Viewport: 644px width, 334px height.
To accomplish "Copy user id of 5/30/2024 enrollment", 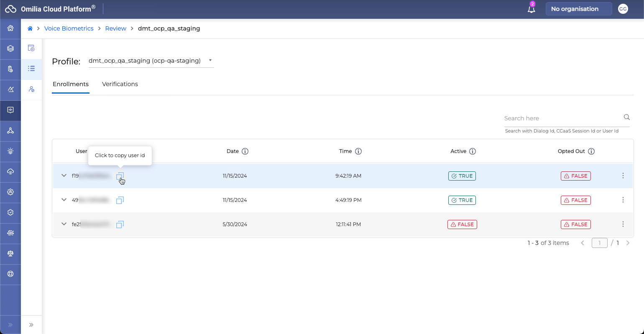I will pyautogui.click(x=120, y=224).
